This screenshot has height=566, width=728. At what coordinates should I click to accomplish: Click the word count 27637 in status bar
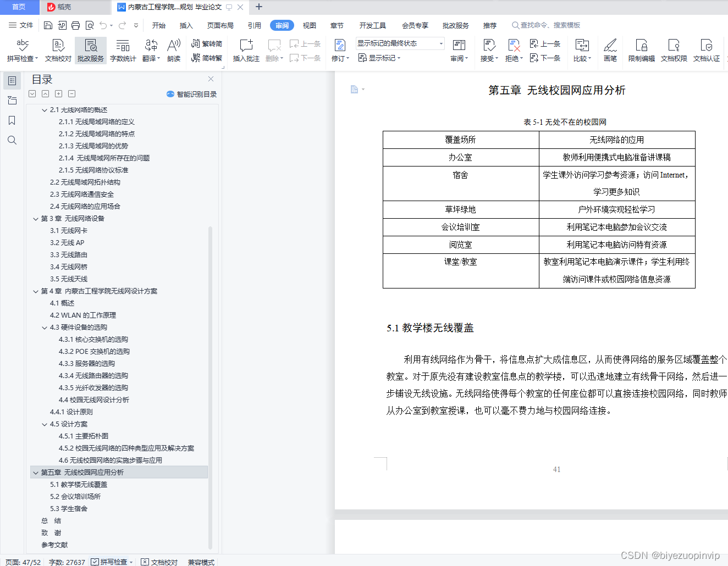click(67, 562)
